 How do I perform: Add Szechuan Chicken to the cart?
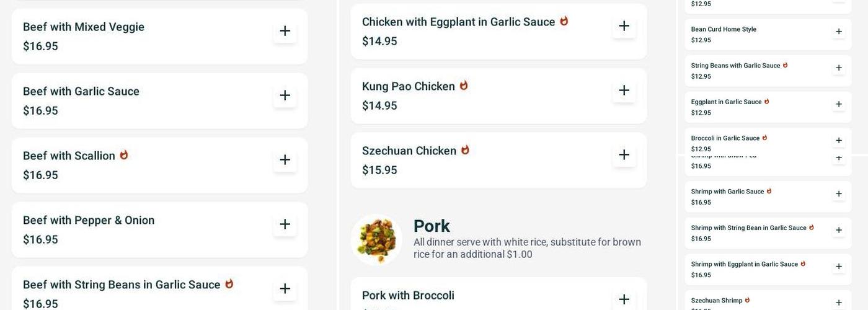[624, 155]
